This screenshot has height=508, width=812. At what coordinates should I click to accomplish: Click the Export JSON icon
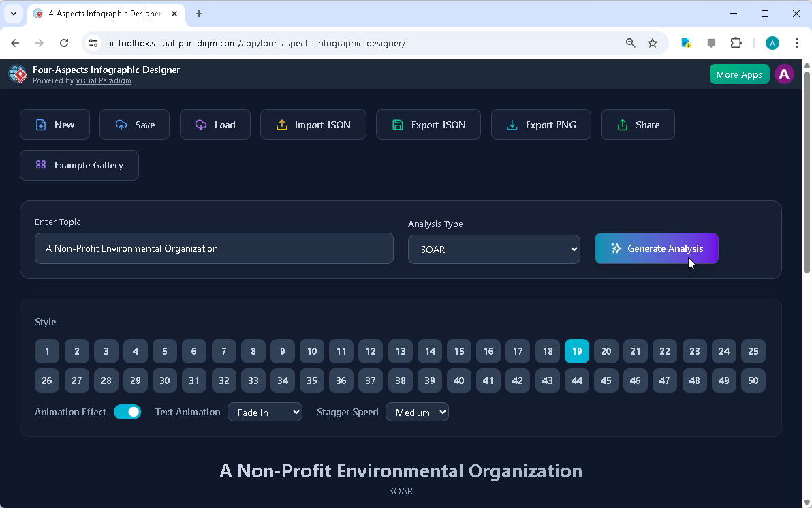[397, 124]
